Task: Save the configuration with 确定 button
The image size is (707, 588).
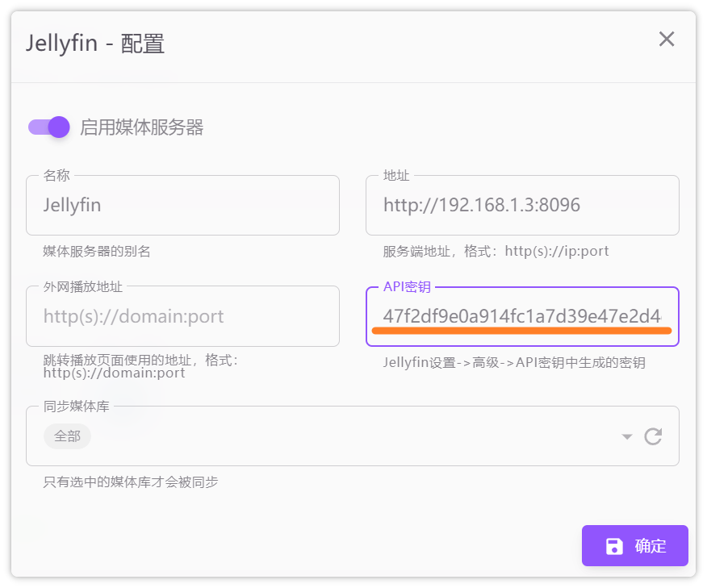Action: 635,545
